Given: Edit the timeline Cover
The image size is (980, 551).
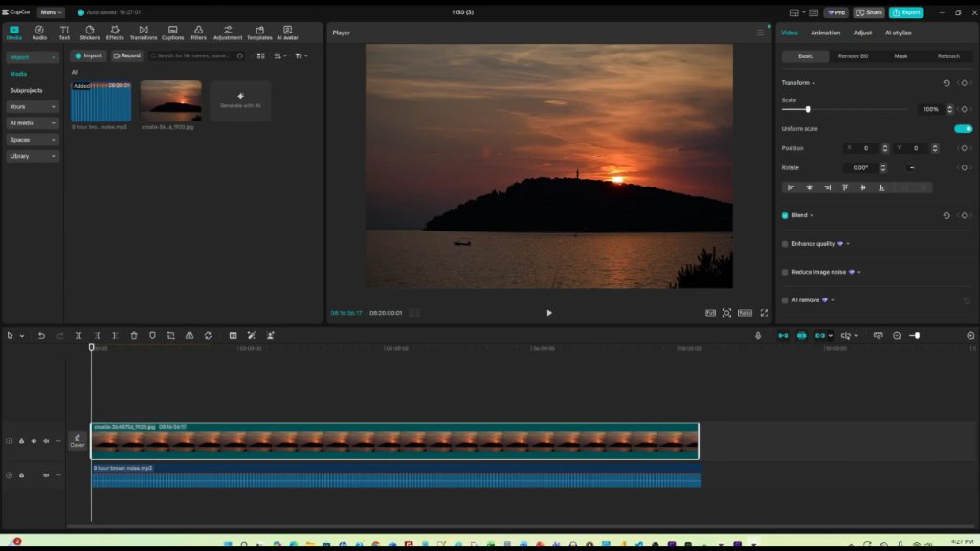Looking at the screenshot, I should tap(77, 441).
